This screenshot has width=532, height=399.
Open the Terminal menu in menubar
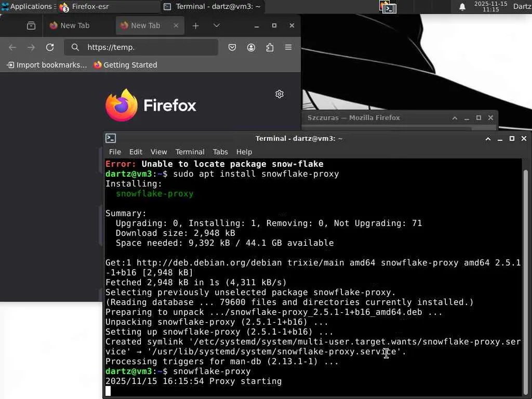190,152
